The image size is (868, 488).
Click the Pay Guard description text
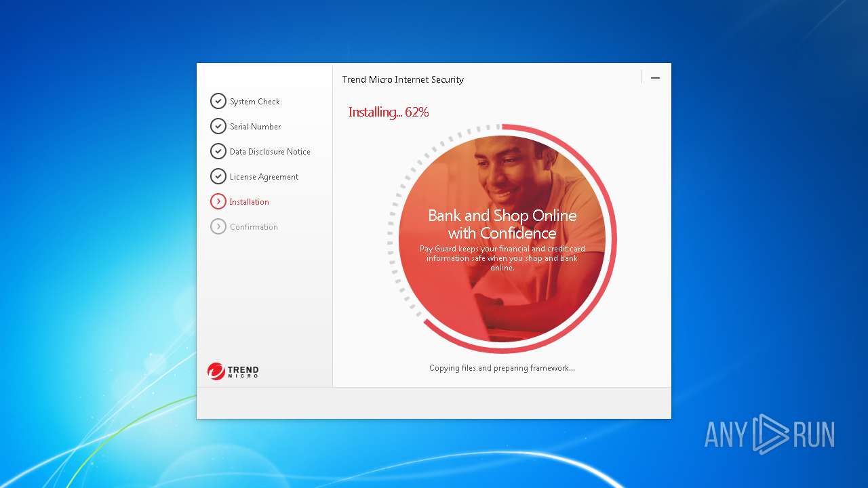[x=502, y=258]
